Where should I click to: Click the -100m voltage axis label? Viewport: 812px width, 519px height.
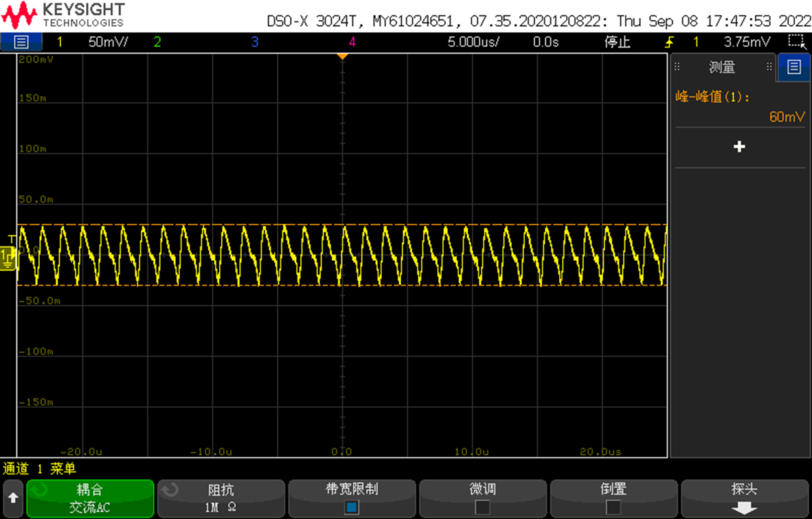pyautogui.click(x=36, y=352)
